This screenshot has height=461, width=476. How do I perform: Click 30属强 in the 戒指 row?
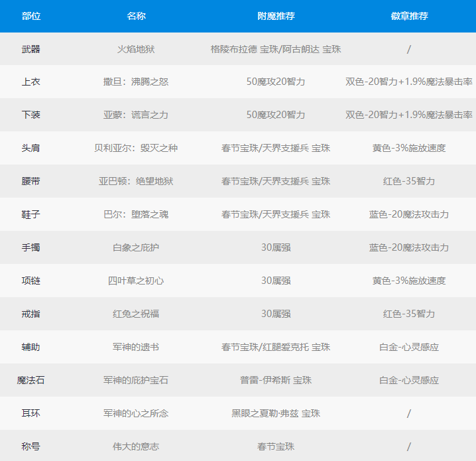(x=276, y=313)
